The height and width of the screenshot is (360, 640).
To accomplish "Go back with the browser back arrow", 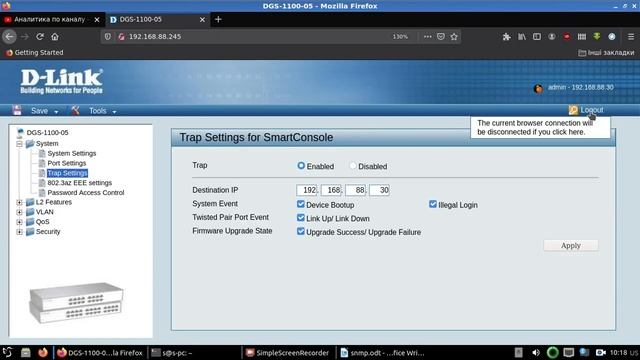I will 9,37.
